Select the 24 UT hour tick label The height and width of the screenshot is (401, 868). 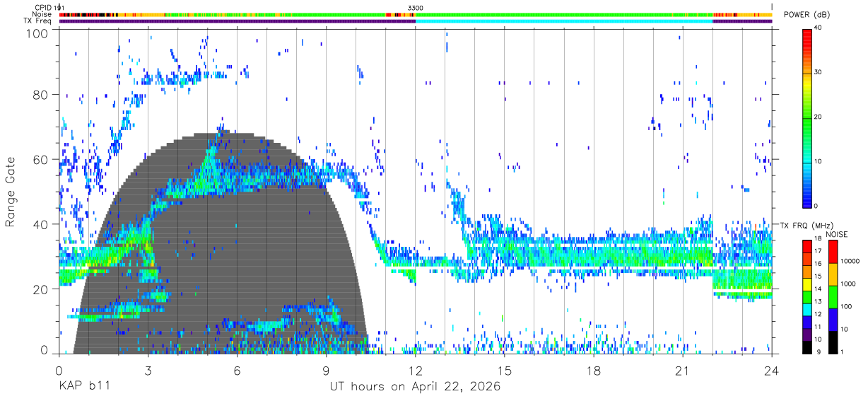click(772, 370)
